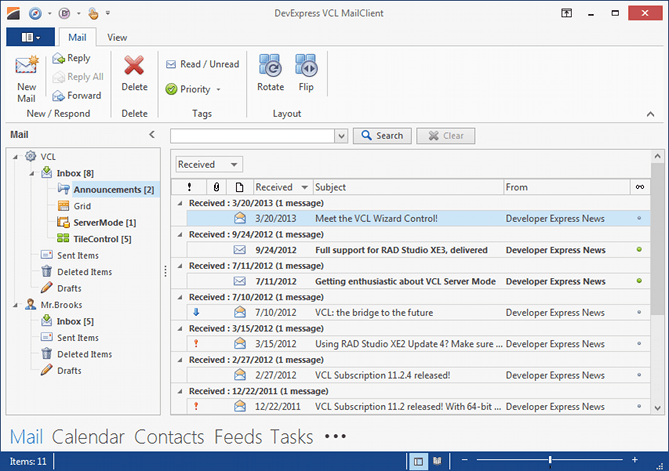Viewport: 669px width, 471px height.
Task: Click the touch mode hand icon
Action: (93, 14)
